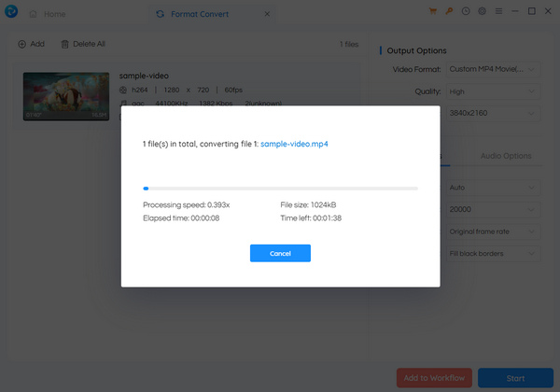Click the h264 codec text
Viewport: 560px width, 392px height.
pos(140,90)
